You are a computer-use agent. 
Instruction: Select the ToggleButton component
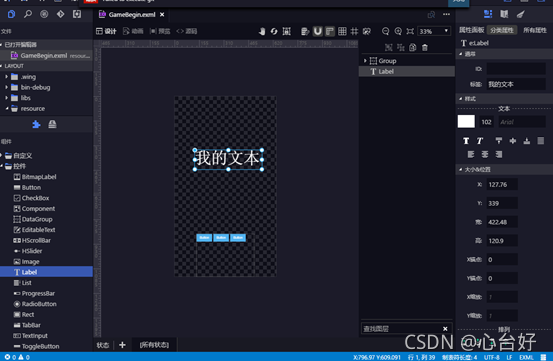(x=36, y=346)
